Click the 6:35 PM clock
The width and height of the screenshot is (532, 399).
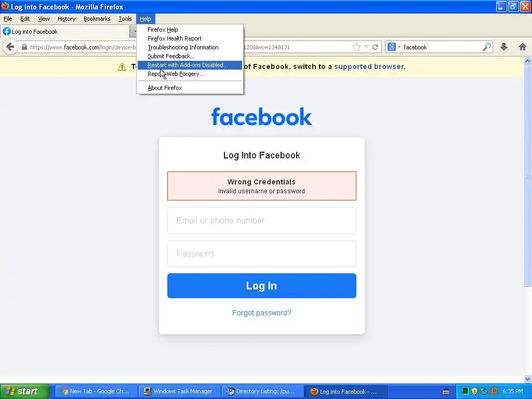click(x=513, y=391)
